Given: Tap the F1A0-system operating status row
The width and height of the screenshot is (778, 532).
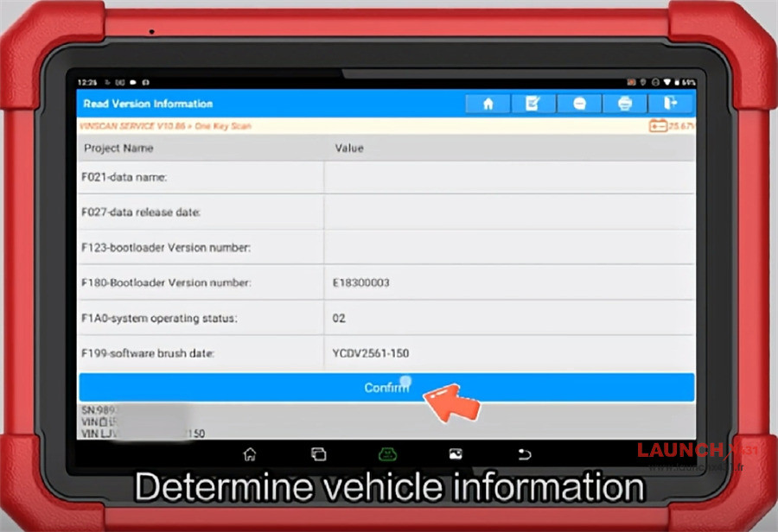Looking at the screenshot, I should (386, 318).
